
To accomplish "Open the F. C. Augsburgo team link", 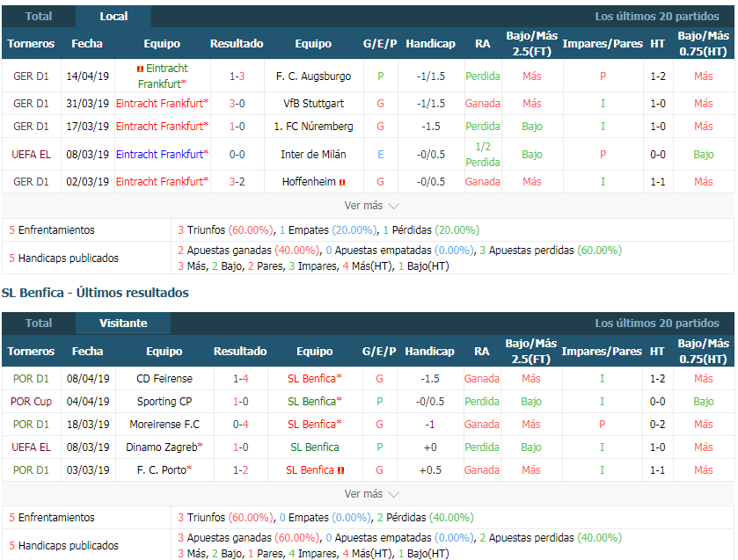I will coord(313,76).
